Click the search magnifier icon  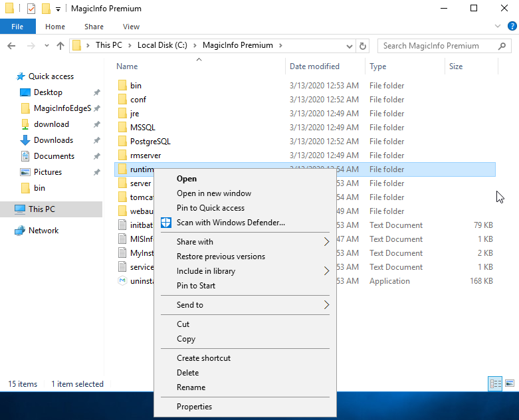[x=502, y=46]
